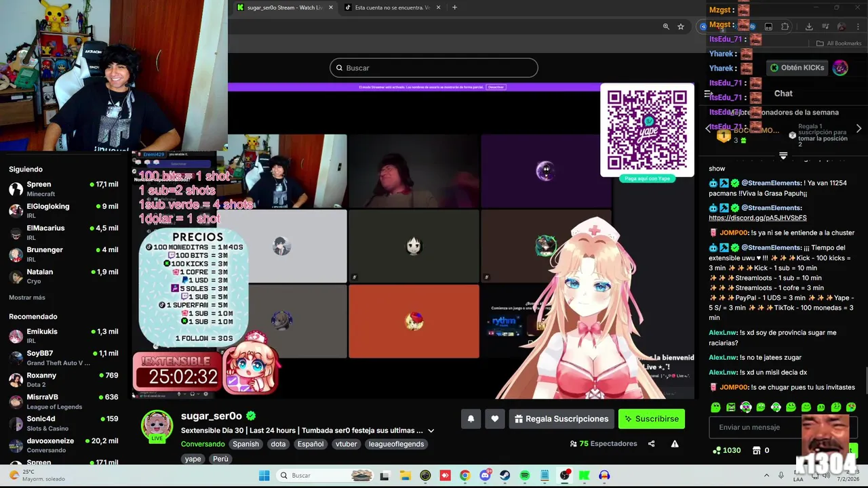Close the 'Esta cuenta no se encuentra' tab
868x488 pixels.
438,7
